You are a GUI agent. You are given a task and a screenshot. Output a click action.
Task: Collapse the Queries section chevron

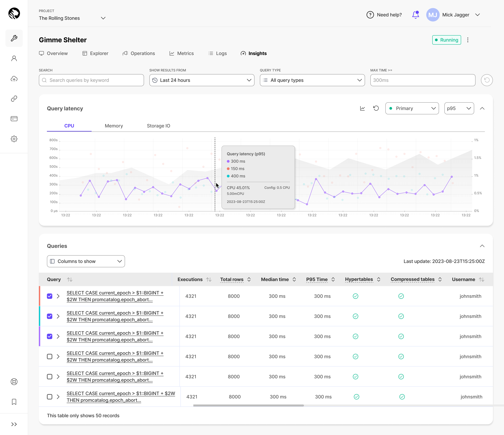pyautogui.click(x=482, y=246)
